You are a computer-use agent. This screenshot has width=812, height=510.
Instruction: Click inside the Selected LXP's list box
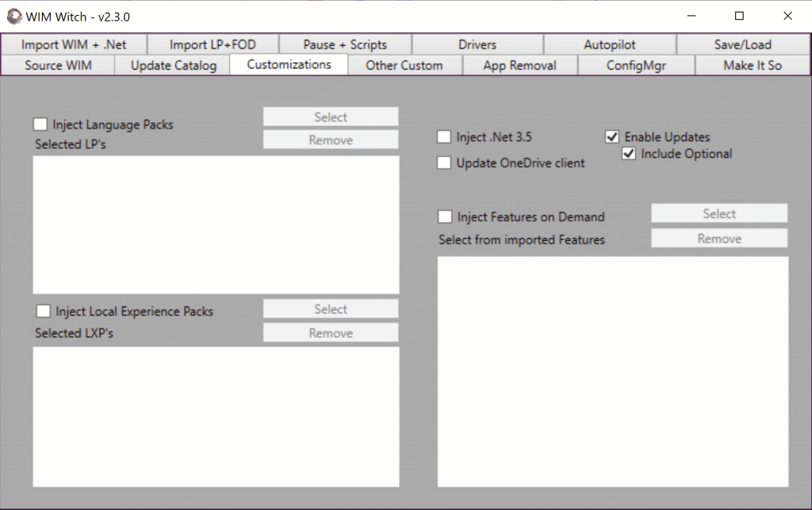(216, 416)
